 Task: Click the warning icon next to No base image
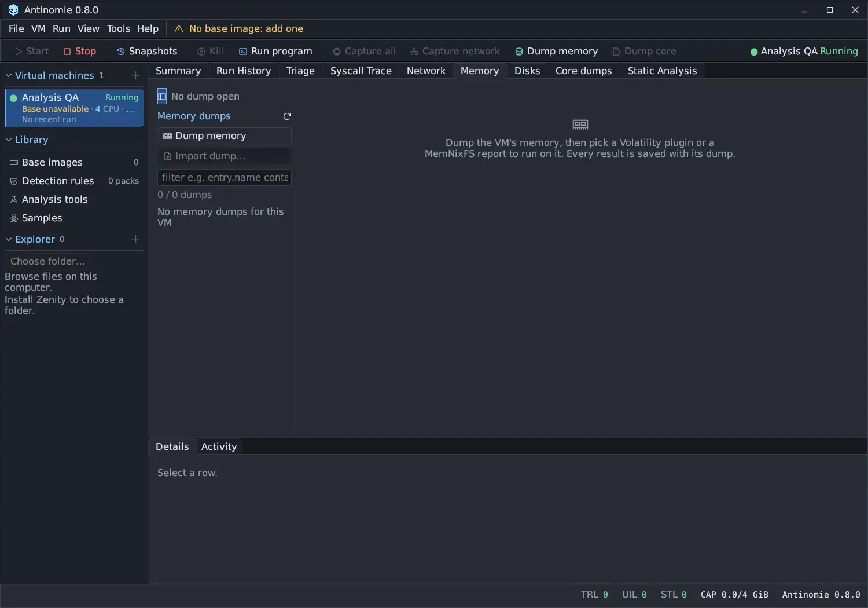click(x=179, y=29)
